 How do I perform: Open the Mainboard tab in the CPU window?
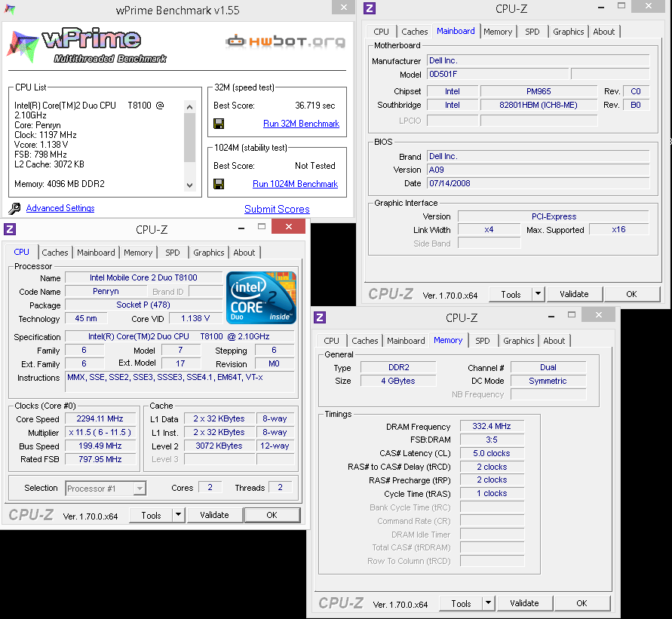(x=96, y=253)
